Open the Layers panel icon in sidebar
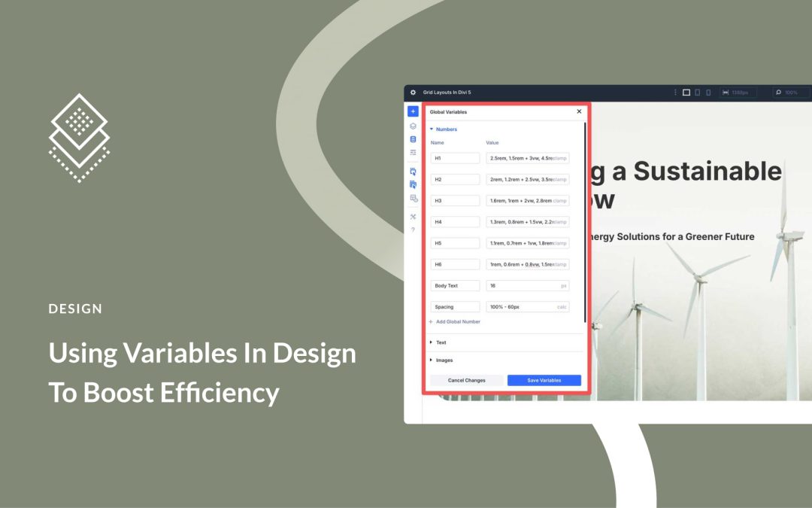Image resolution: width=812 pixels, height=508 pixels. tap(413, 126)
